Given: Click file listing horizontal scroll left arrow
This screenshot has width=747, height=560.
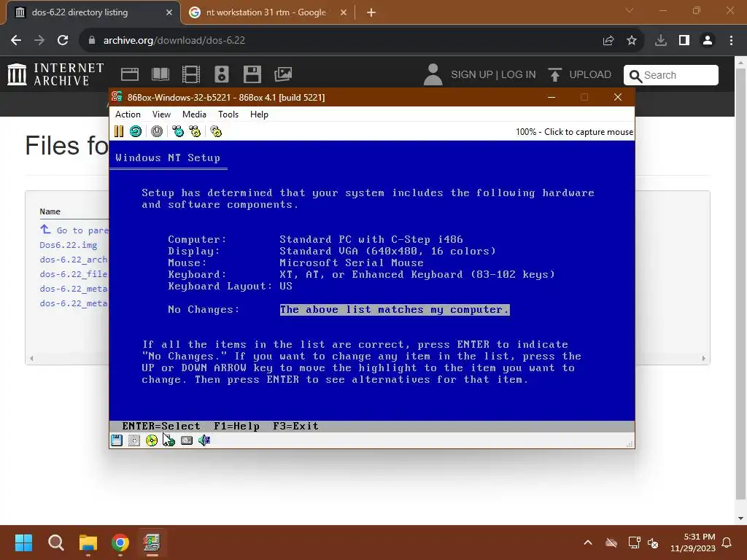Looking at the screenshot, I should click(31, 358).
